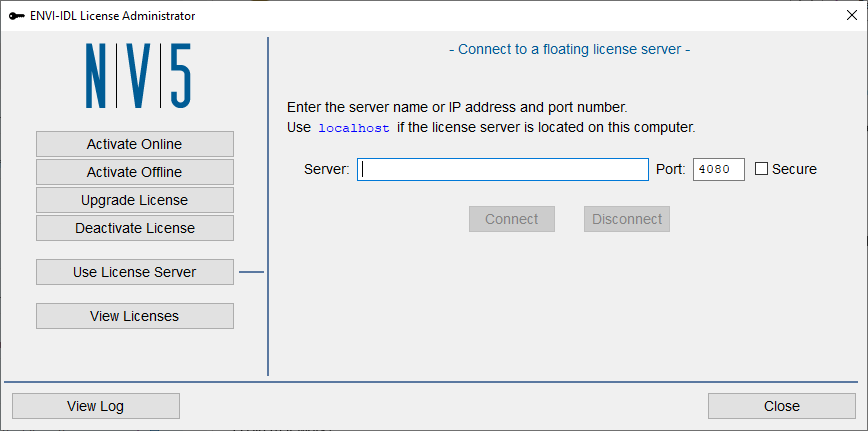Click the key icon in the title bar
This screenshot has width=868, height=431.
pyautogui.click(x=17, y=16)
